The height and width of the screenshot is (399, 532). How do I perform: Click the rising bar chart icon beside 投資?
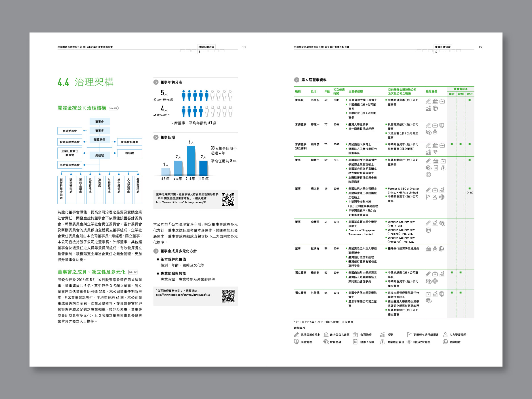tap(382, 335)
